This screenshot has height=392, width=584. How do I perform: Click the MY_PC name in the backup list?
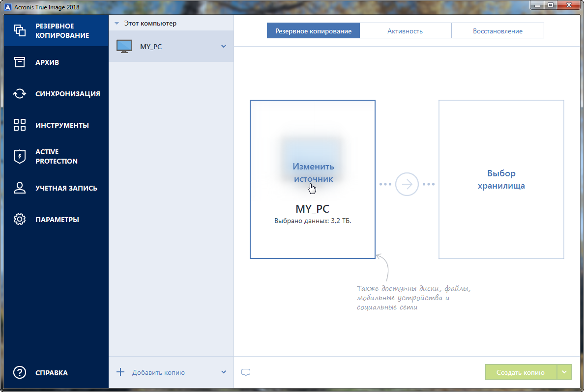click(x=151, y=47)
